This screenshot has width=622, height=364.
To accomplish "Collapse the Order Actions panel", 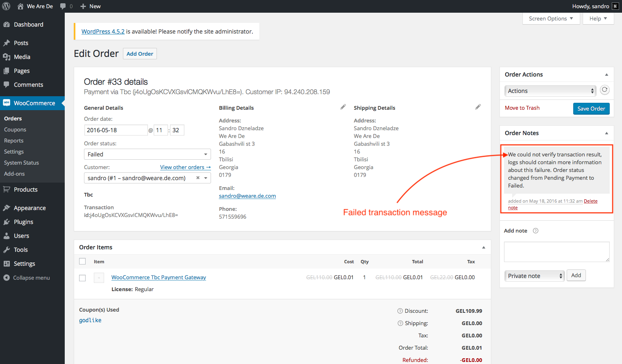I will click(x=606, y=75).
